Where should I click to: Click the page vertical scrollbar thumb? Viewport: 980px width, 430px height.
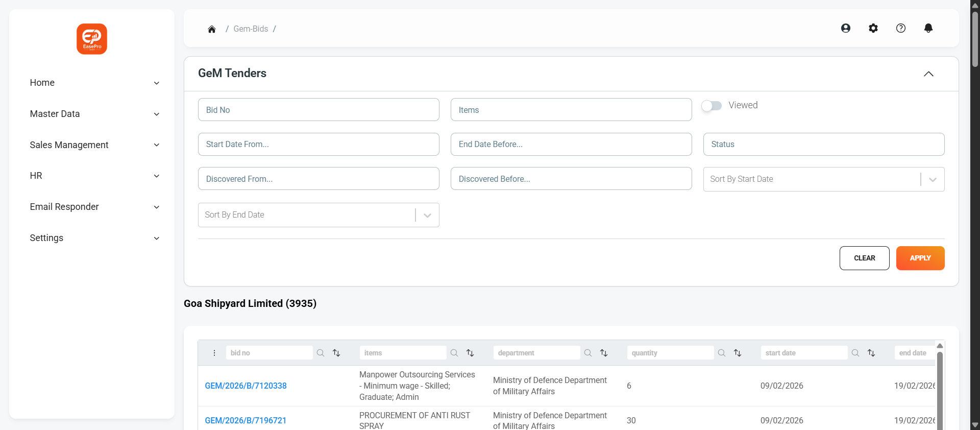click(x=975, y=39)
